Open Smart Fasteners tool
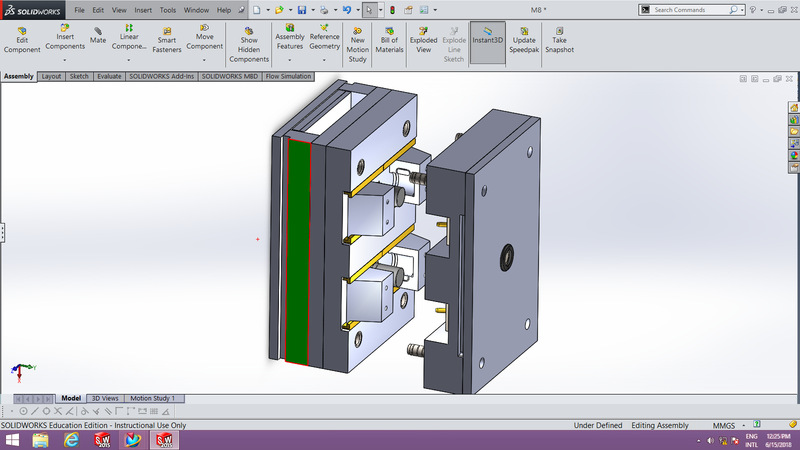The image size is (800, 450). 167,40
